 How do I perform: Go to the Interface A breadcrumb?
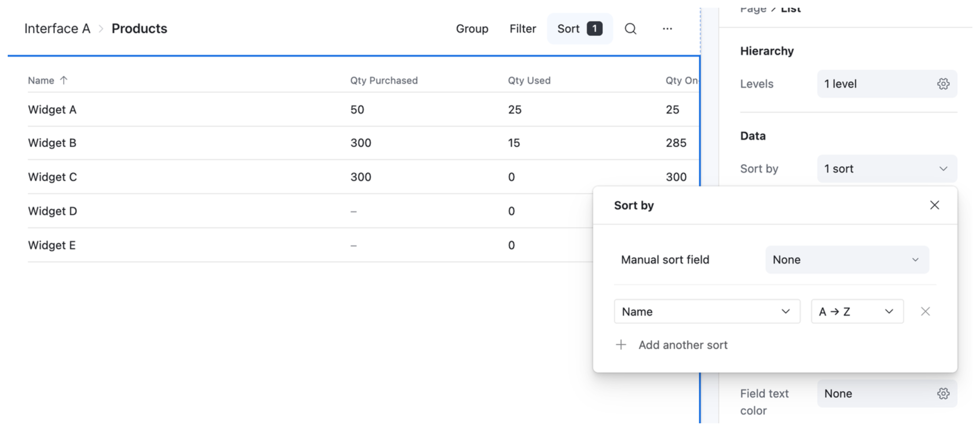pos(57,29)
